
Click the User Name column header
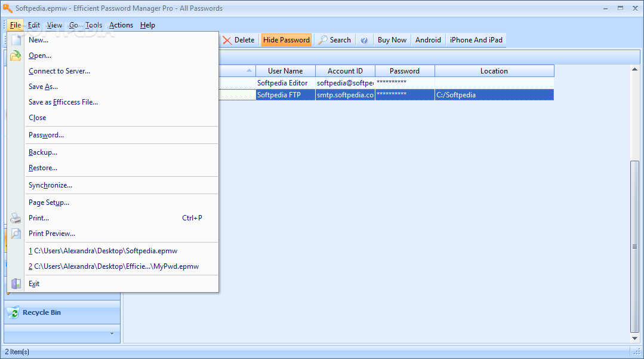pyautogui.click(x=285, y=70)
